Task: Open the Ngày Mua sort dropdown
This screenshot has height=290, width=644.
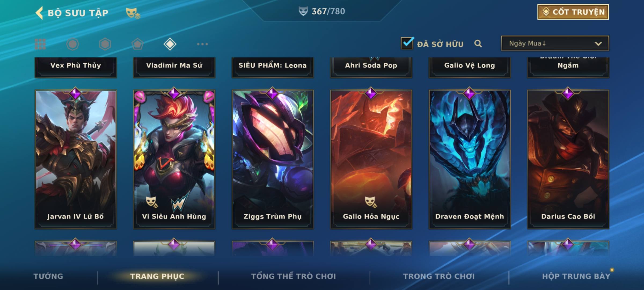Action: [x=555, y=43]
